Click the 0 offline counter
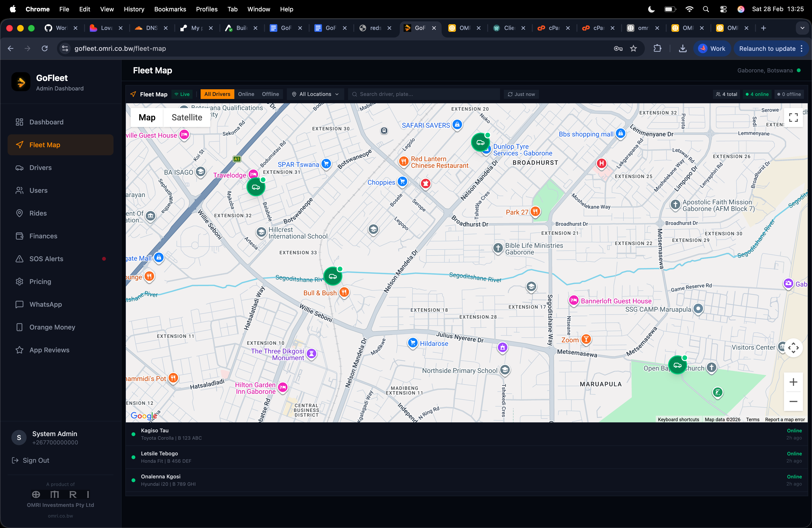812x528 pixels. click(x=789, y=94)
